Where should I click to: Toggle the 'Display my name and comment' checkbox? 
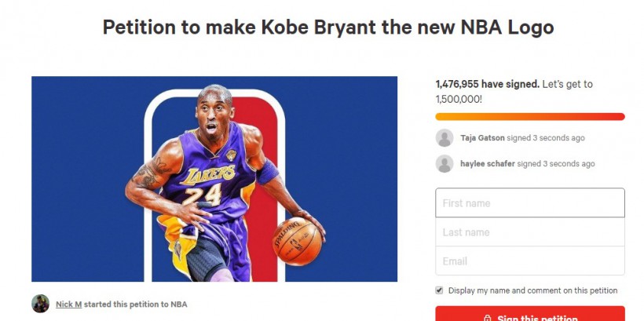coord(440,290)
